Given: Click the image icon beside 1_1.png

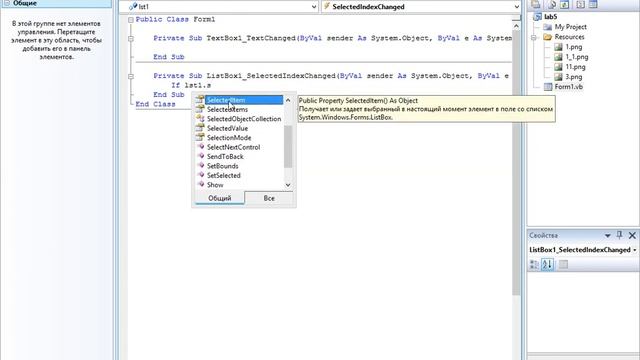Looking at the screenshot, I should 558,57.
